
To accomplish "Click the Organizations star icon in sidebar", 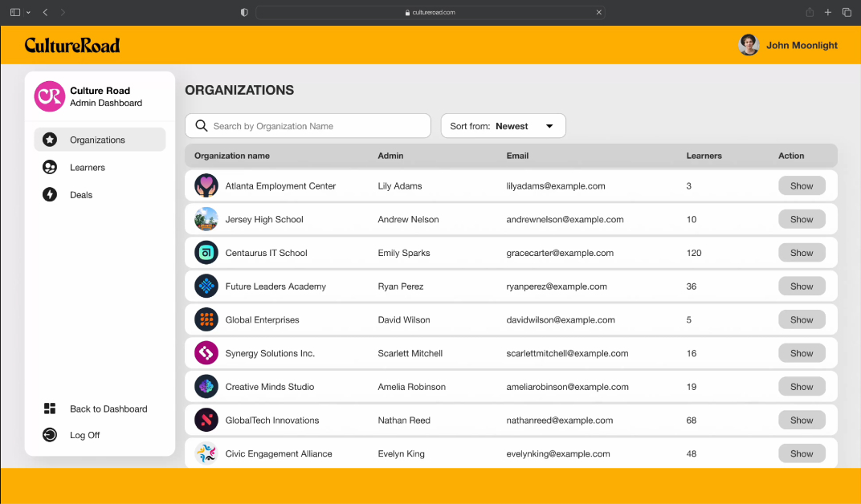I will 50,140.
